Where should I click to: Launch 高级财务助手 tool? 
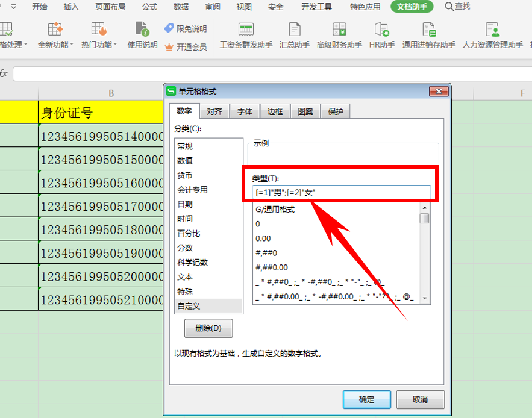click(339, 35)
